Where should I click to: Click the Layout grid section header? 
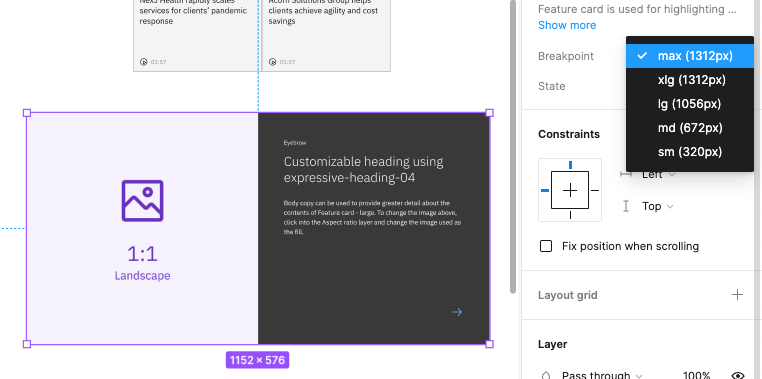coord(568,295)
